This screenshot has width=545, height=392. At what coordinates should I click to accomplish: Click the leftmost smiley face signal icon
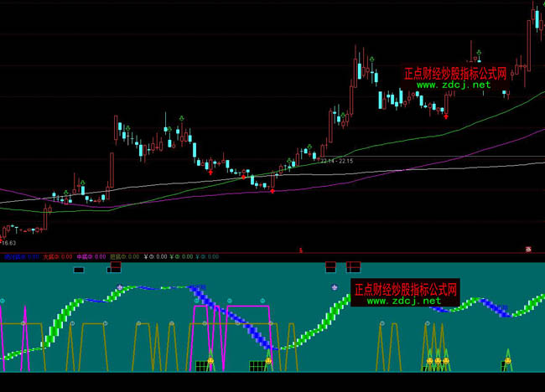pyautogui.click(x=210, y=361)
